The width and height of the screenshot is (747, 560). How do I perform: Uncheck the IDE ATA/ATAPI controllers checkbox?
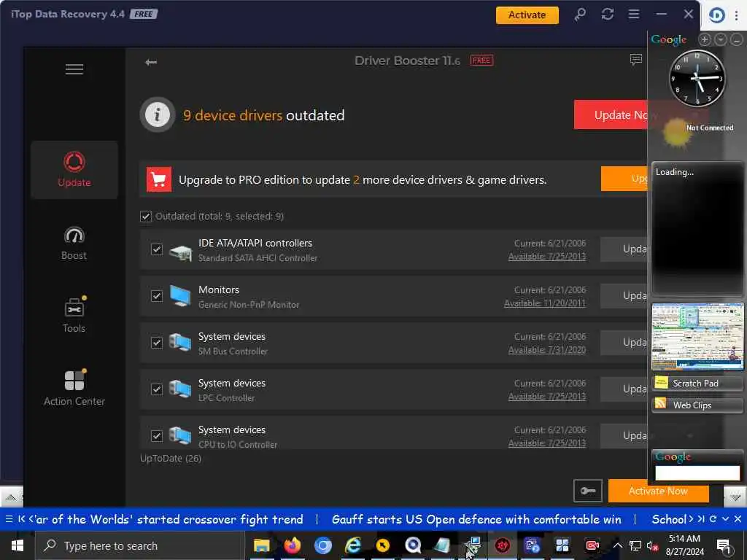coord(156,249)
